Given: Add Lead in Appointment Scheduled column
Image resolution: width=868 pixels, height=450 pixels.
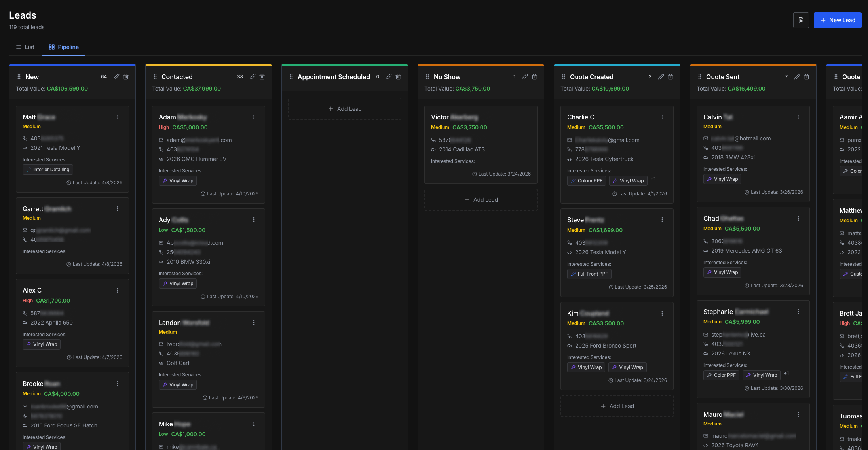Looking at the screenshot, I should pos(345,109).
